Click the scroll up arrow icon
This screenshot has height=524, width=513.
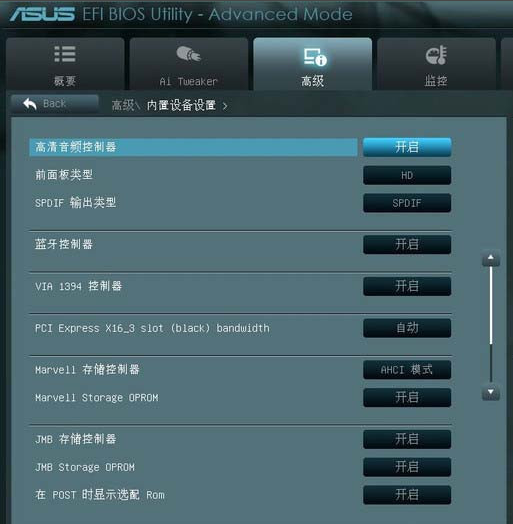tap(491, 258)
